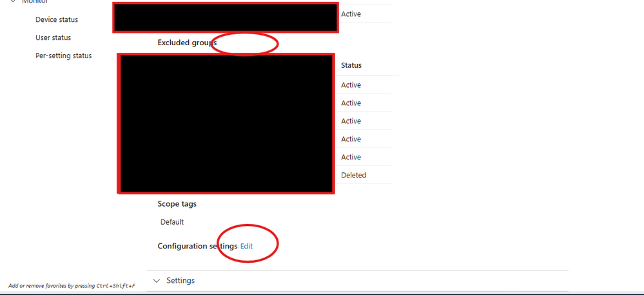Viewport: 644px width, 295px height.
Task: Open Device status under Monitor
Action: [57, 19]
